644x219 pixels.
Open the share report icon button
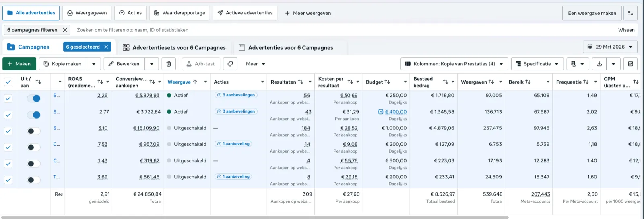click(630, 64)
